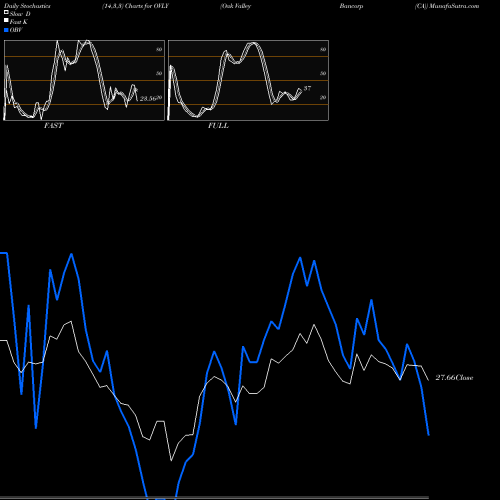Click the 23.56 value in FAST chart
Viewport: 500px width, 500px height.
click(148, 99)
